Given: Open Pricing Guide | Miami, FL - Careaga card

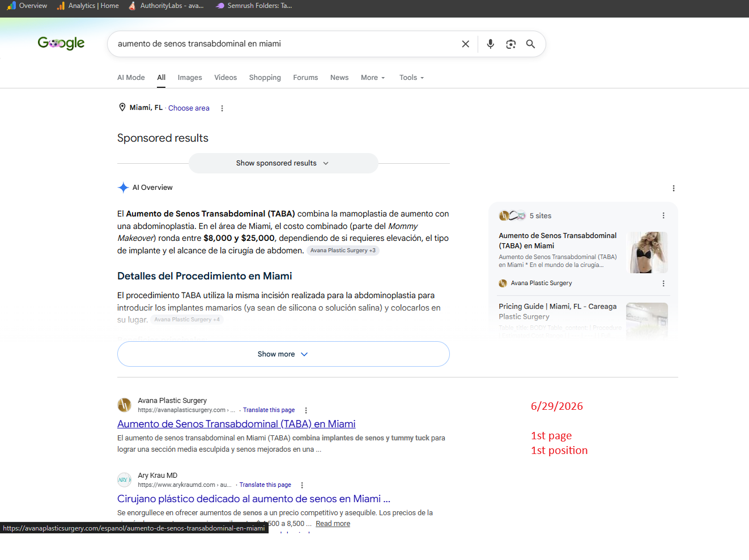Looking at the screenshot, I should coord(558,312).
